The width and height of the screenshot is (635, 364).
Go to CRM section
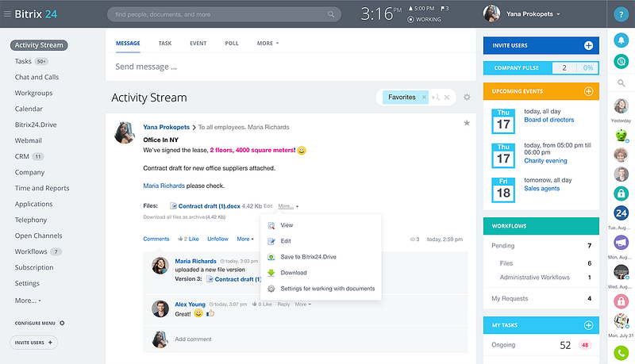22,156
